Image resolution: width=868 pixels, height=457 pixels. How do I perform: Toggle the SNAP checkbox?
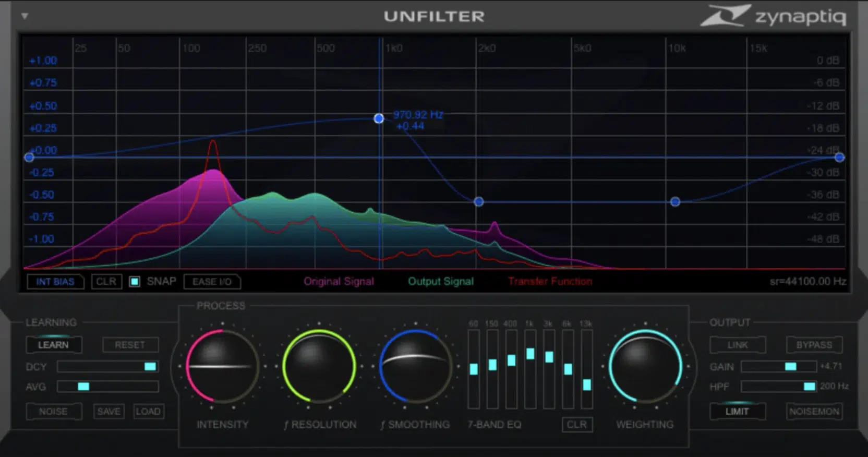[x=135, y=282]
